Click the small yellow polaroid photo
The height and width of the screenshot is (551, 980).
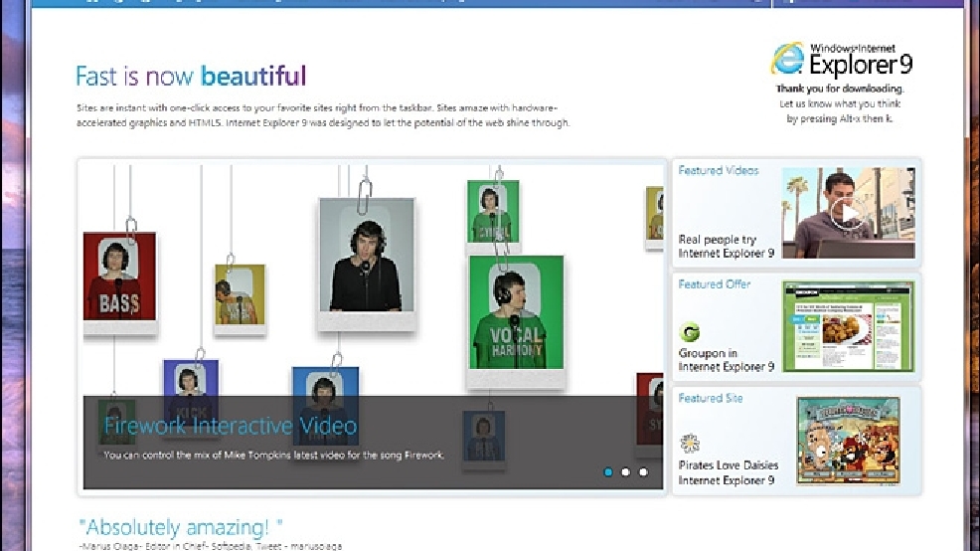pos(240,299)
